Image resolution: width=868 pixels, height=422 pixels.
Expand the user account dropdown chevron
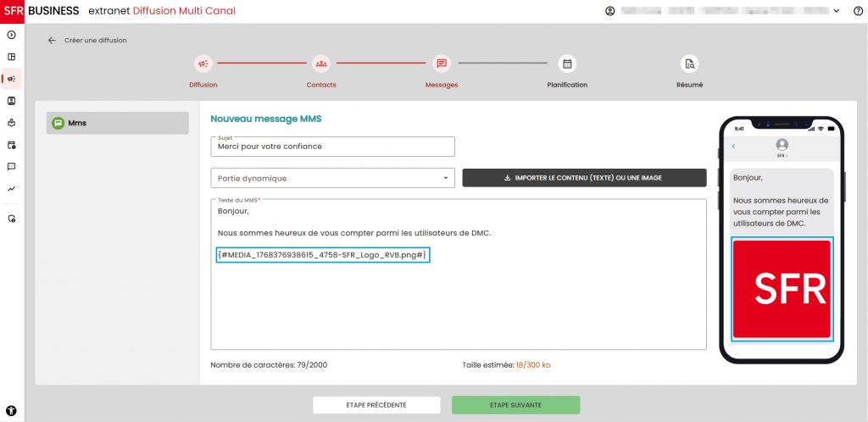[x=836, y=11]
